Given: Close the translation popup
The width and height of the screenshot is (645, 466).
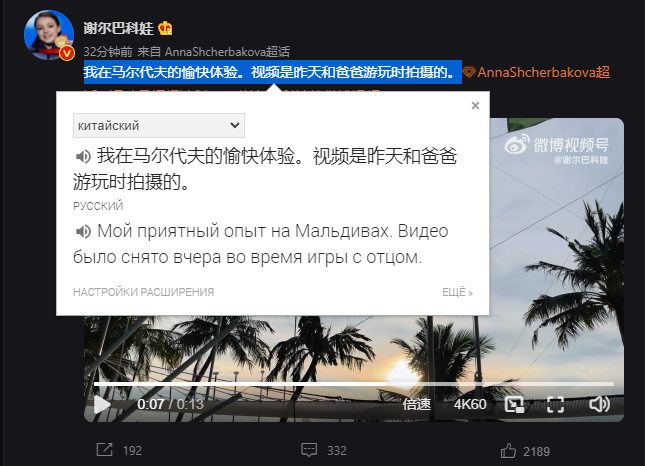Looking at the screenshot, I should [475, 106].
